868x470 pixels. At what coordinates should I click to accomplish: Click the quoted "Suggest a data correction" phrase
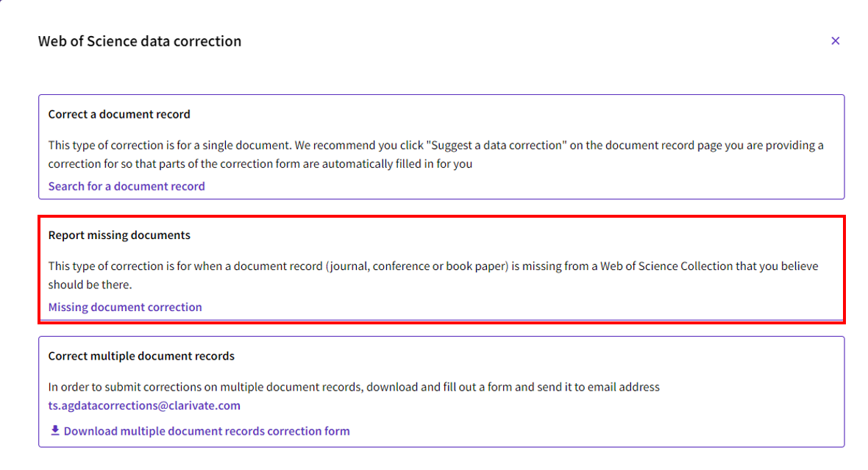click(496, 145)
